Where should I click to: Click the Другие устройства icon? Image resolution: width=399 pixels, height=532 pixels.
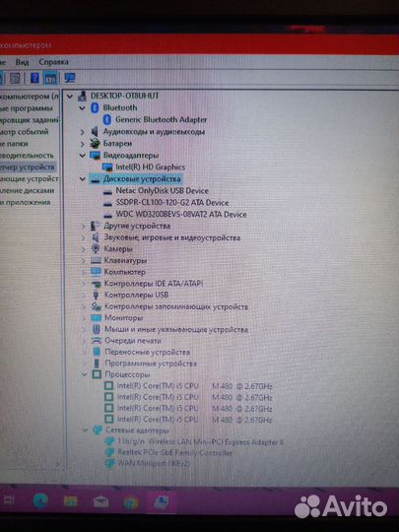point(96,226)
